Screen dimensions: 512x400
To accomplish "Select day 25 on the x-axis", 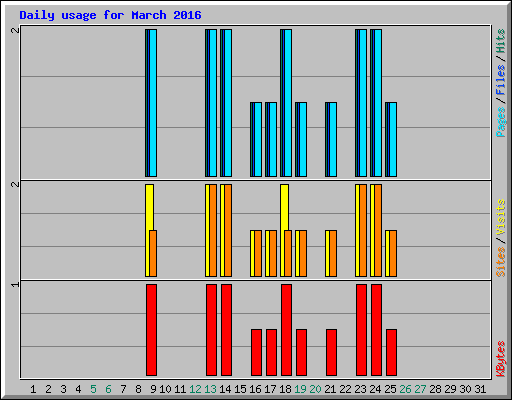I will pos(390,389).
